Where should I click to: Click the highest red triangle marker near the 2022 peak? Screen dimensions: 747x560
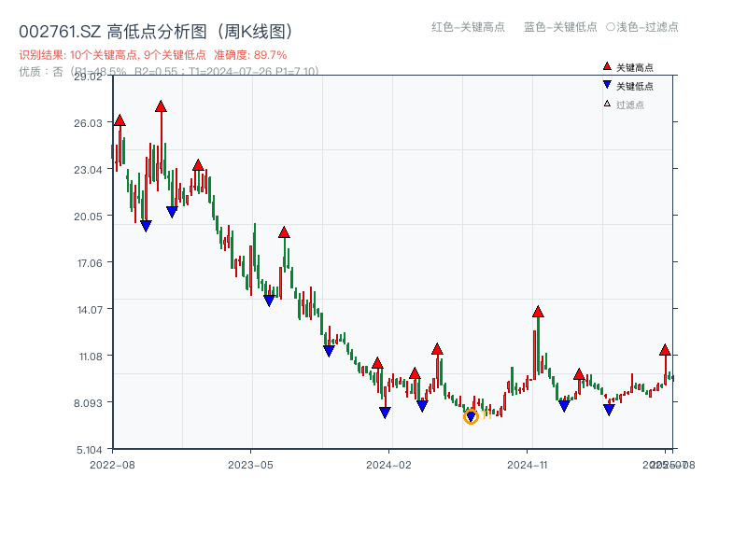(x=160, y=107)
